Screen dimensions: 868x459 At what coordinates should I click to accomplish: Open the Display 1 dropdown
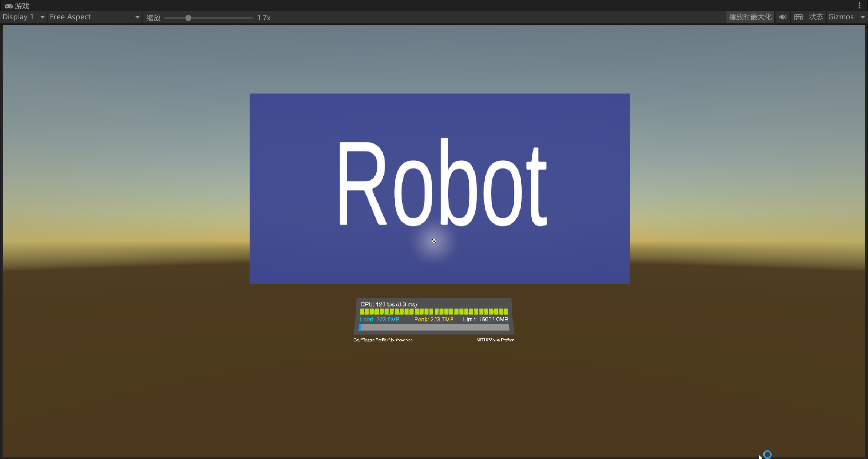23,17
